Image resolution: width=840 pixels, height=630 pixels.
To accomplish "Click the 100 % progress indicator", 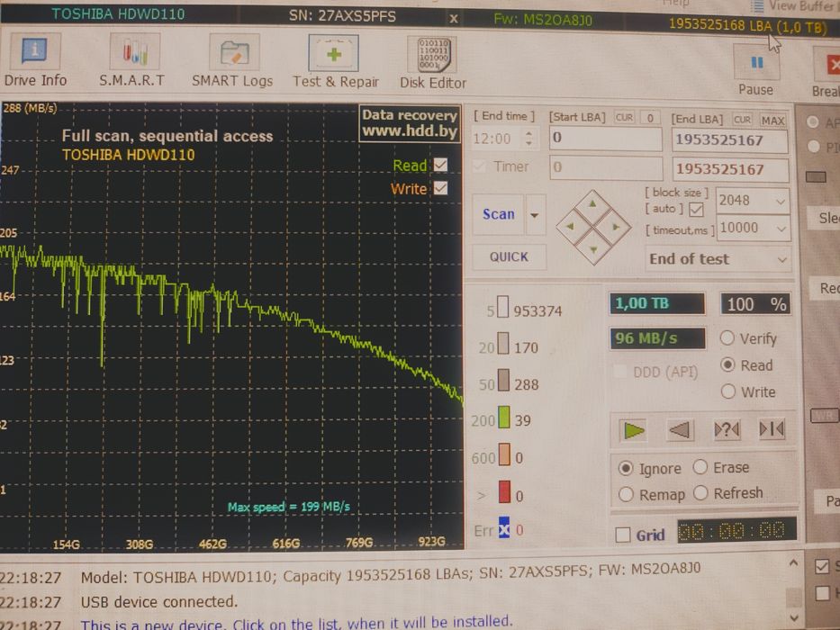I will point(756,304).
